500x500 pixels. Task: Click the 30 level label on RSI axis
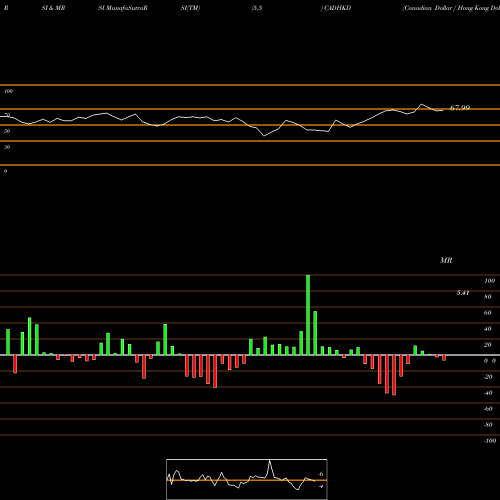click(7, 147)
